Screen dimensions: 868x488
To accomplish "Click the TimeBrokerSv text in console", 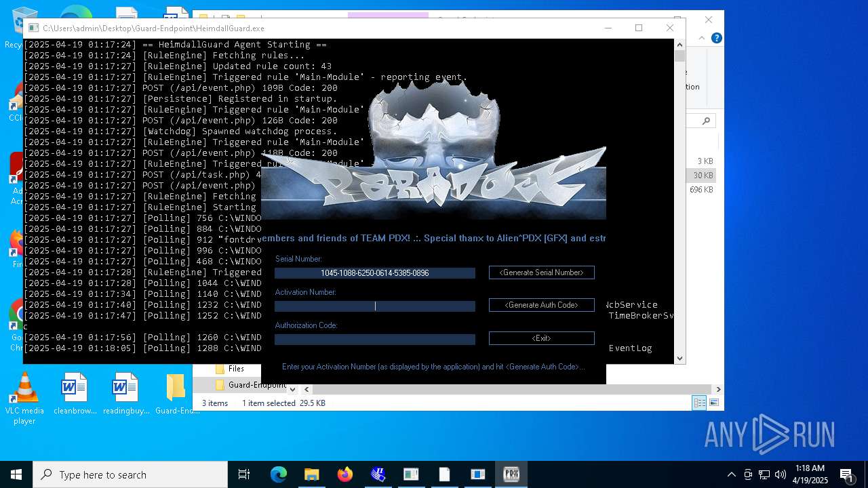I will (x=641, y=316).
